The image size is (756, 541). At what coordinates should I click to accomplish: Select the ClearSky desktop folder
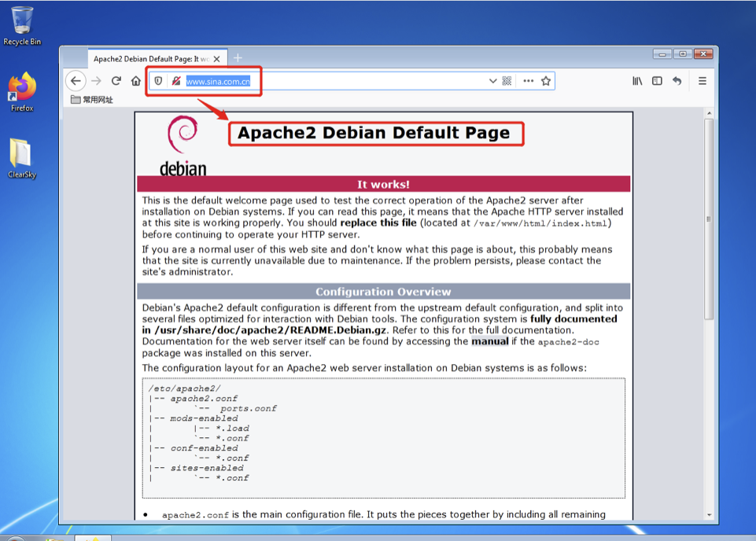coord(22,159)
